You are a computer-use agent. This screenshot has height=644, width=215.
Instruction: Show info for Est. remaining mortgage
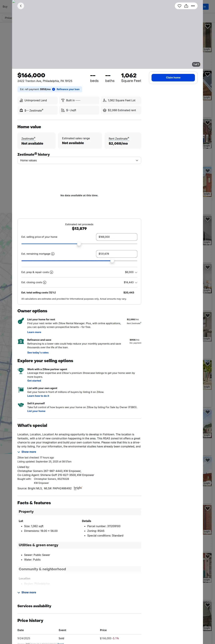point(53,254)
